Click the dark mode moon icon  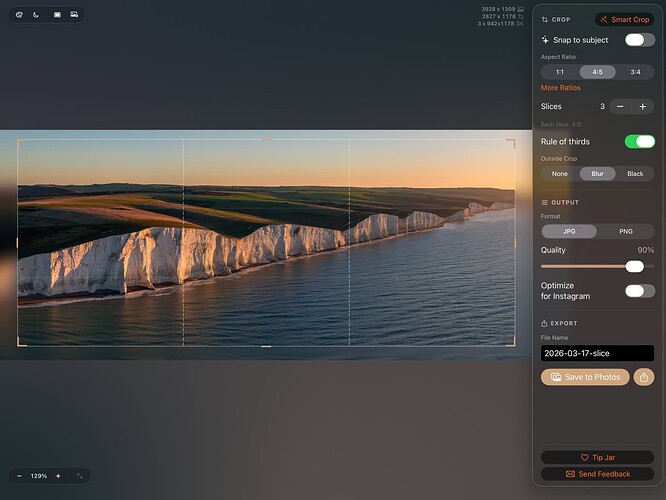click(x=36, y=15)
